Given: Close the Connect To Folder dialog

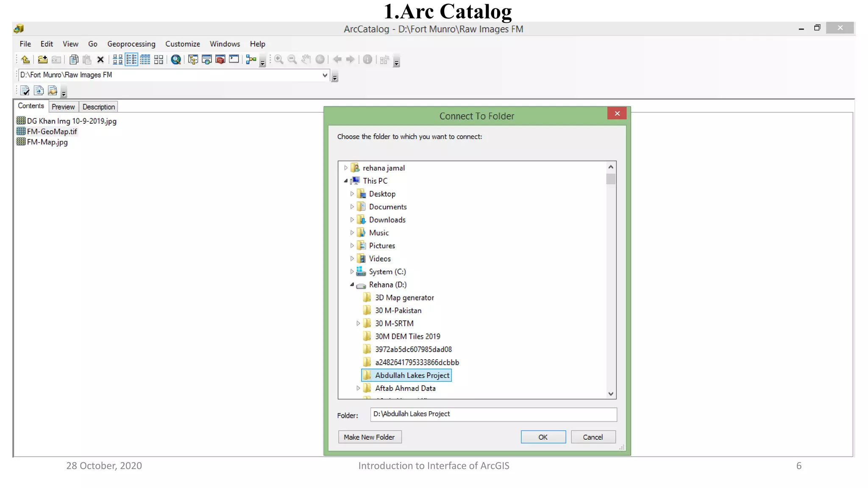Looking at the screenshot, I should coord(617,114).
